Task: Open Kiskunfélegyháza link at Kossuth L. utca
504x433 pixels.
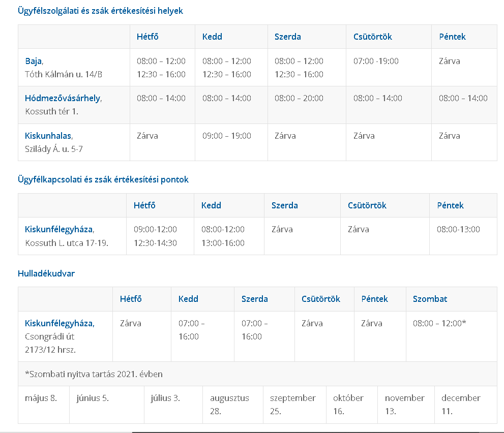Action: [59, 229]
